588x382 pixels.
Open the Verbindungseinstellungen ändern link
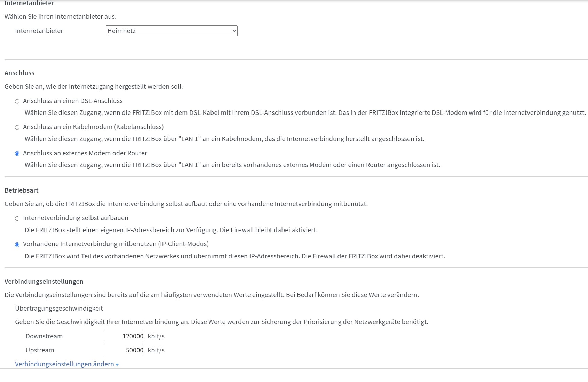coord(64,364)
